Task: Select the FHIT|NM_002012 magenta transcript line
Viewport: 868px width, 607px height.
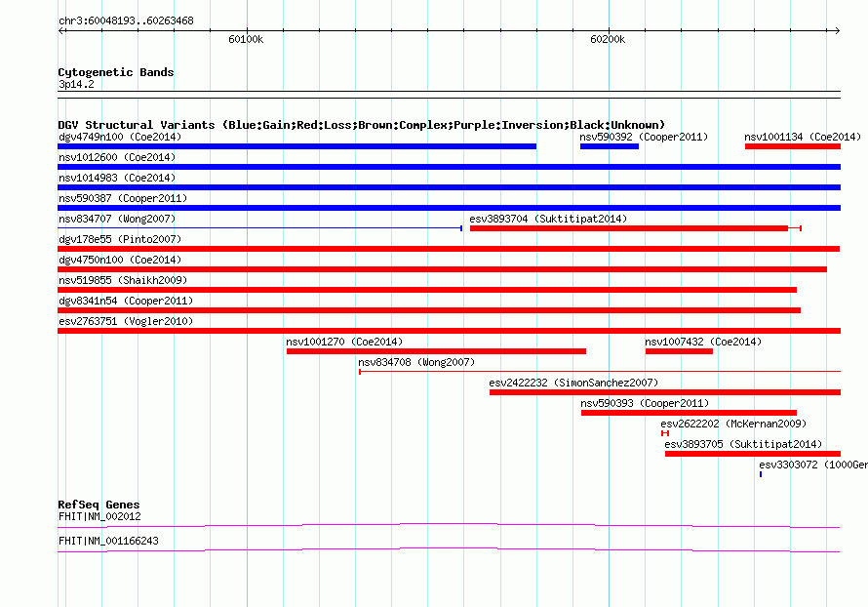Action: [x=449, y=525]
